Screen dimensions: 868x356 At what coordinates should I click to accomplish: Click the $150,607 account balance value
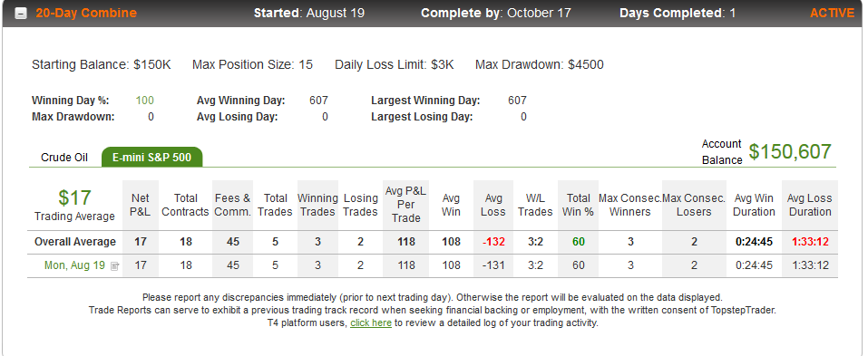tap(790, 151)
